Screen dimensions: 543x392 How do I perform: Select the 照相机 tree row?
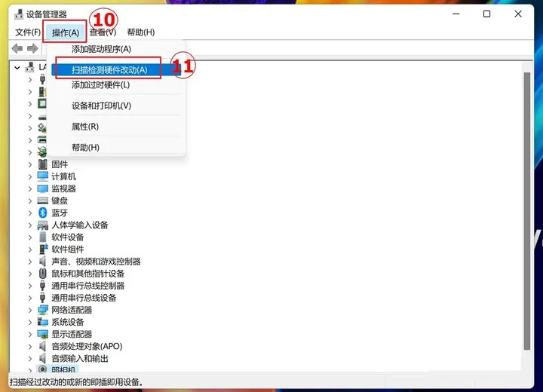(x=63, y=369)
